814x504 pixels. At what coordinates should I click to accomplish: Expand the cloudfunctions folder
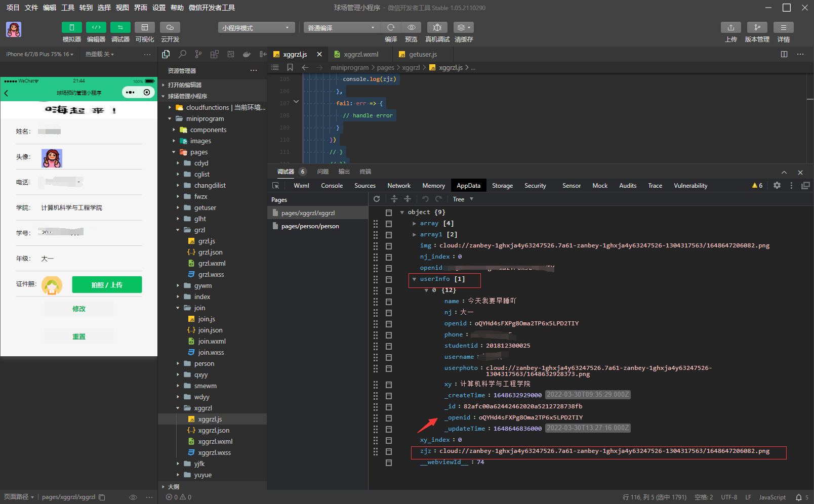coord(170,107)
